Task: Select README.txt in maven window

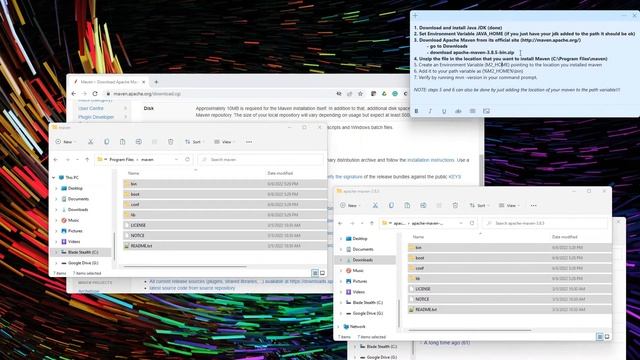Action: (x=225, y=246)
